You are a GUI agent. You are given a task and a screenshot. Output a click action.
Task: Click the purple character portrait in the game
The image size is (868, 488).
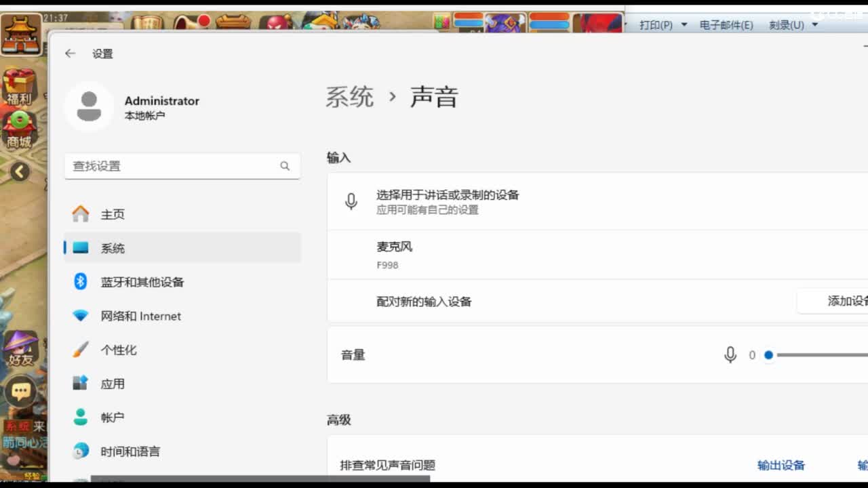(505, 23)
